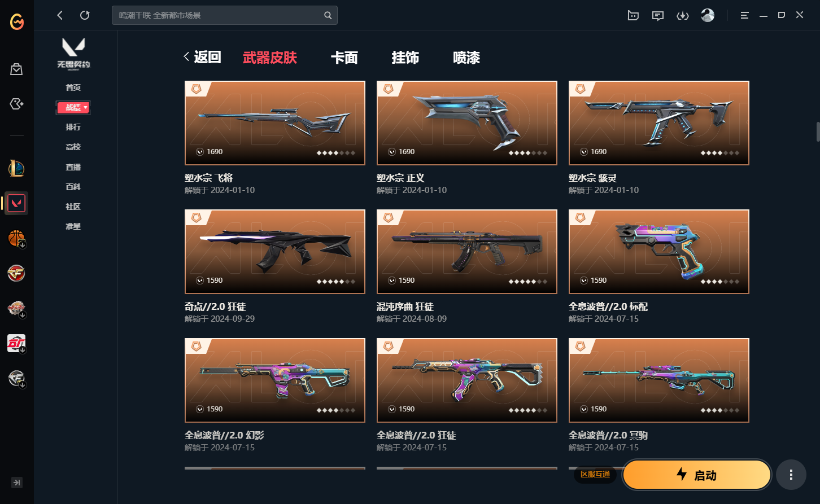Go back with the left arrow icon

click(60, 15)
